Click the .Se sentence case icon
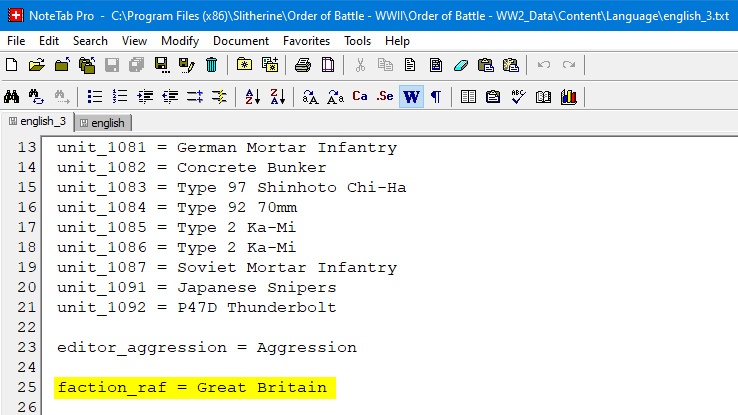 point(385,96)
